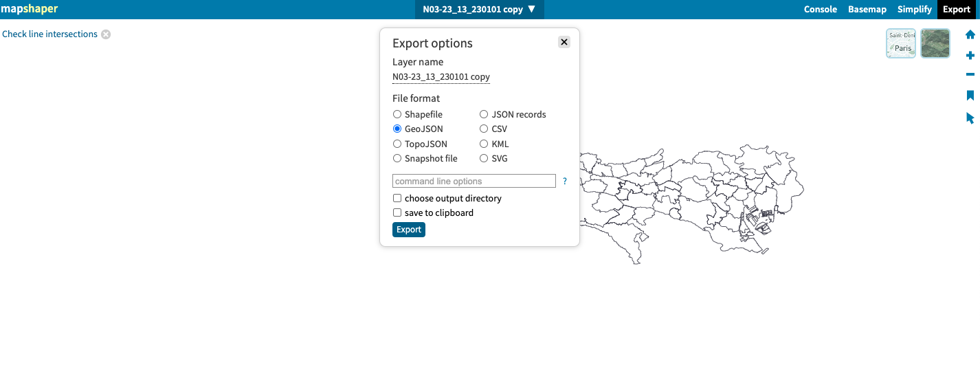Click the bookmark icon in the sidebar
This screenshot has height=383, width=980.
tap(970, 96)
